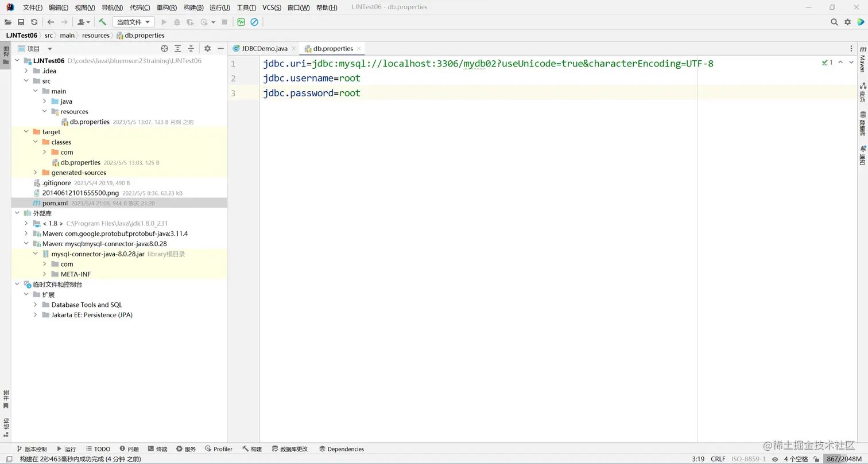
Task: Open the TODO tool window
Action: point(98,449)
